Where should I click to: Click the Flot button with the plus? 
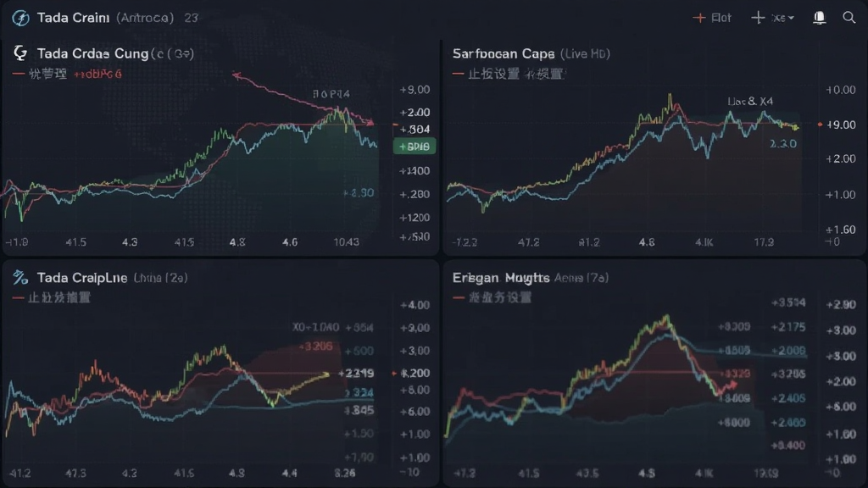[712, 18]
